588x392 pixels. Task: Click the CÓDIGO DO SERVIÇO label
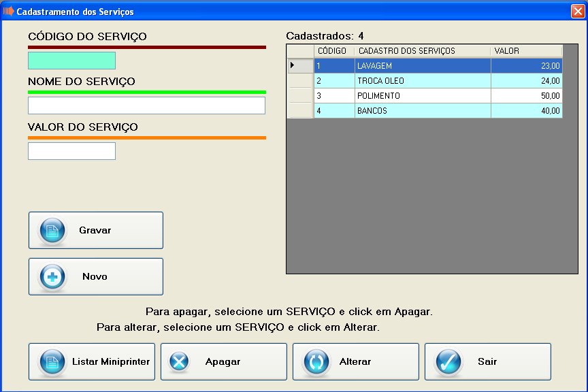click(87, 37)
